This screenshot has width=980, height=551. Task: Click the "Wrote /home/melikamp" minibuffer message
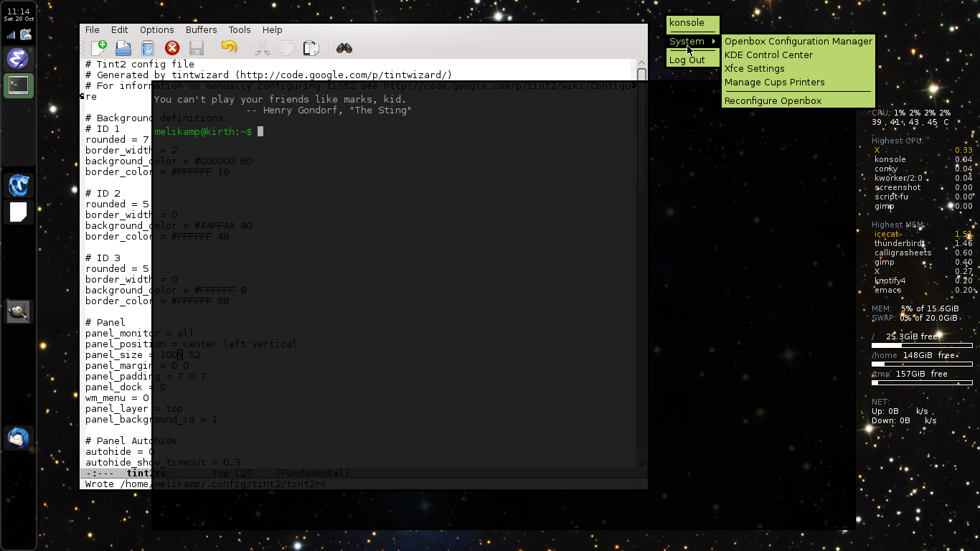(205, 484)
